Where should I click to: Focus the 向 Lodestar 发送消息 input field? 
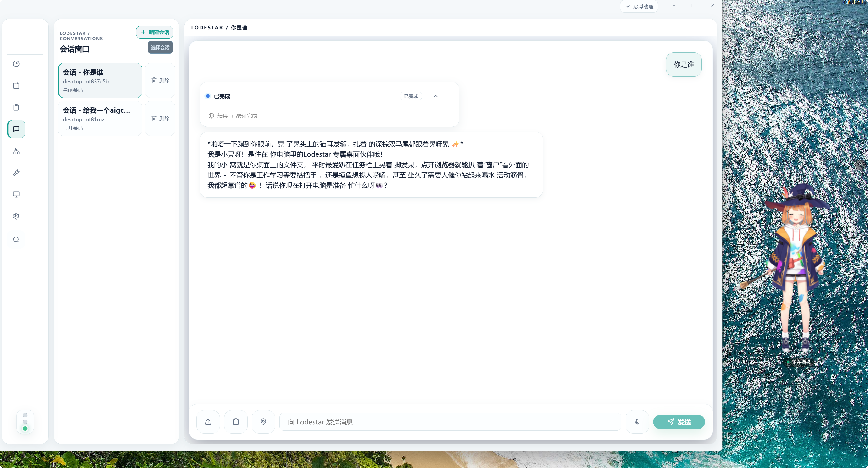450,422
